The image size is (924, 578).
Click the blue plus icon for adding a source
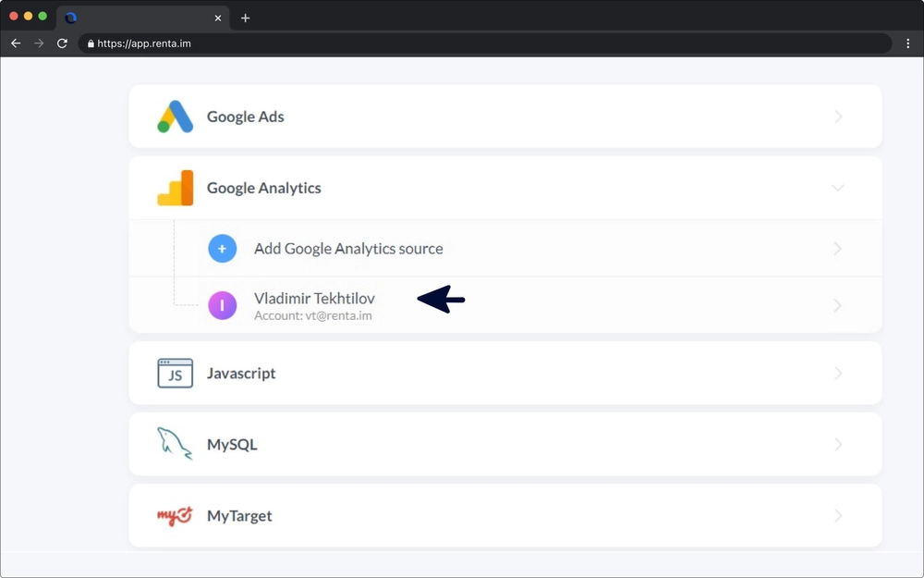click(222, 248)
